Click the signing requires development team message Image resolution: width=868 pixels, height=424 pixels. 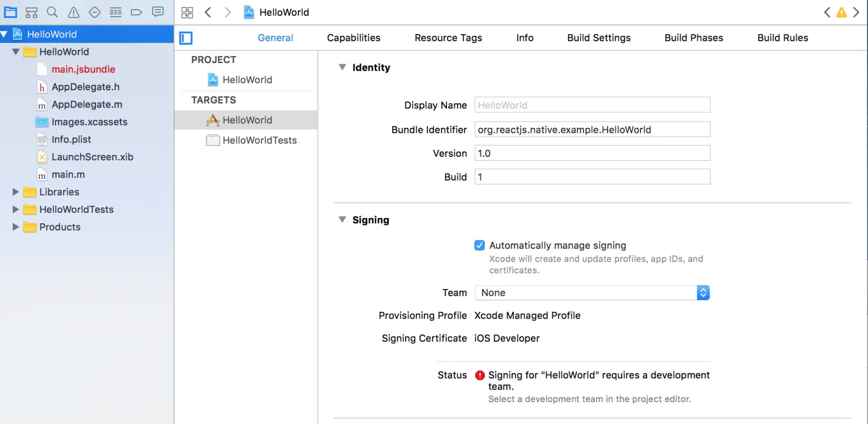pos(599,381)
